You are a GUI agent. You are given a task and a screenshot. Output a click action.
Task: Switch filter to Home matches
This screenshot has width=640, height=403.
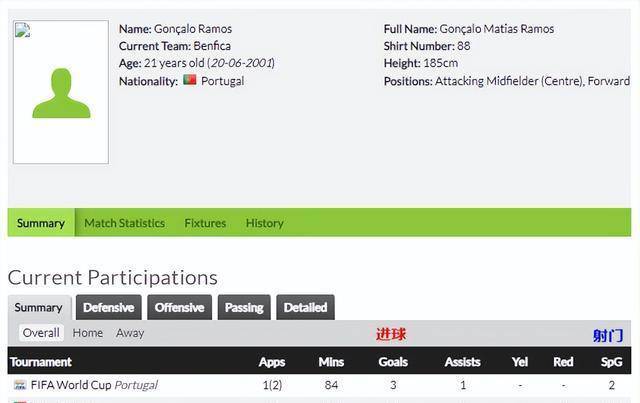(87, 333)
